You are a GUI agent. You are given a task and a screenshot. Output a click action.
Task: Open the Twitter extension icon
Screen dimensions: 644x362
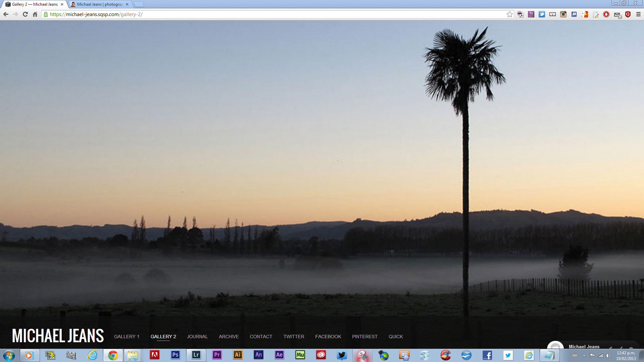pos(542,14)
